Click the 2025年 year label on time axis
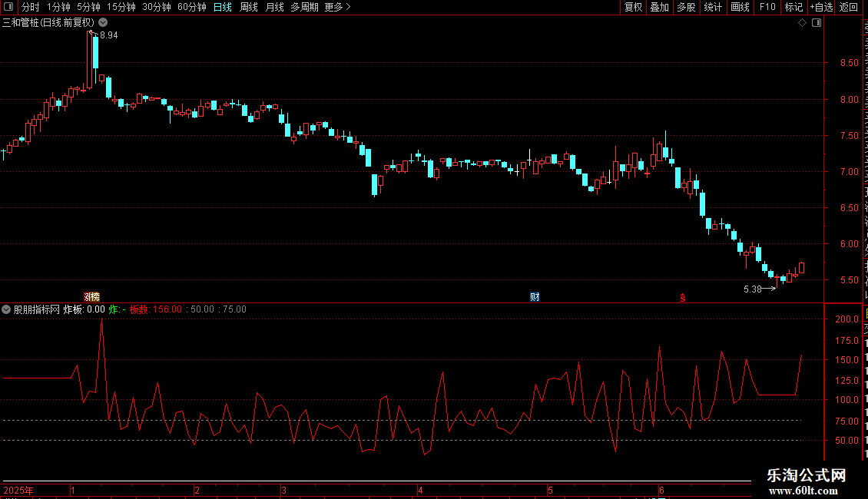Viewport: 868px width, 499px height. (18, 491)
